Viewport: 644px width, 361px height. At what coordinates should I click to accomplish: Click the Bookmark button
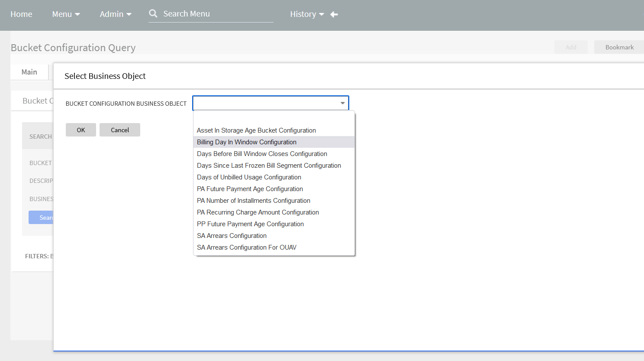619,47
